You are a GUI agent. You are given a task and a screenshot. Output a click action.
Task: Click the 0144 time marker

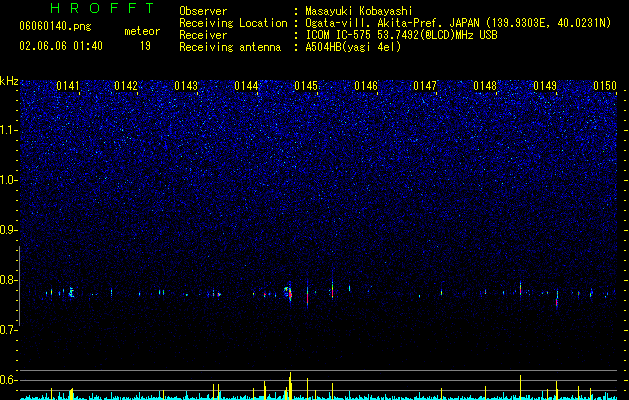click(x=246, y=86)
